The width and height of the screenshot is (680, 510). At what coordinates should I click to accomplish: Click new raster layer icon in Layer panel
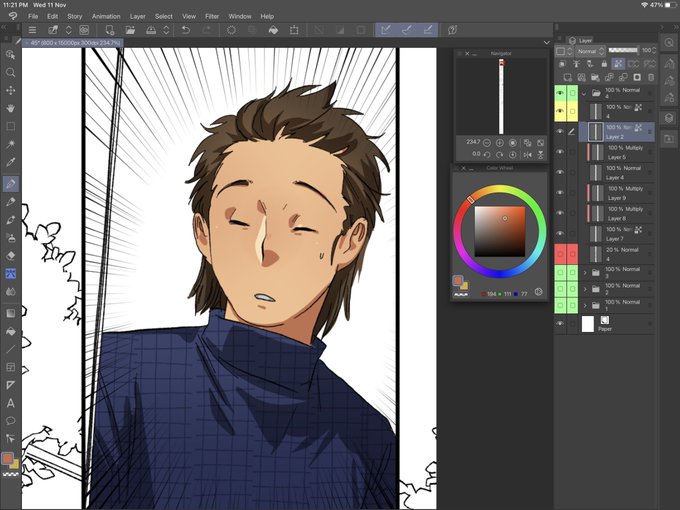pyautogui.click(x=568, y=77)
